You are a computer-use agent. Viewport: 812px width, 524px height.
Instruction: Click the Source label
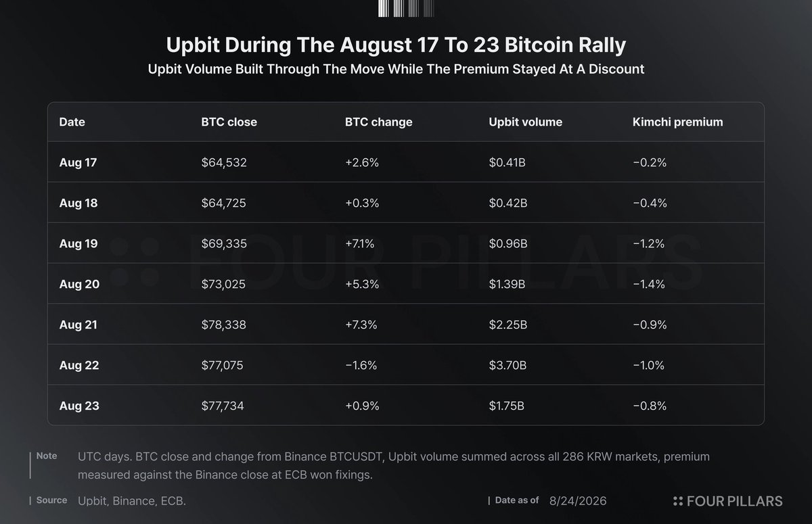[x=51, y=500]
